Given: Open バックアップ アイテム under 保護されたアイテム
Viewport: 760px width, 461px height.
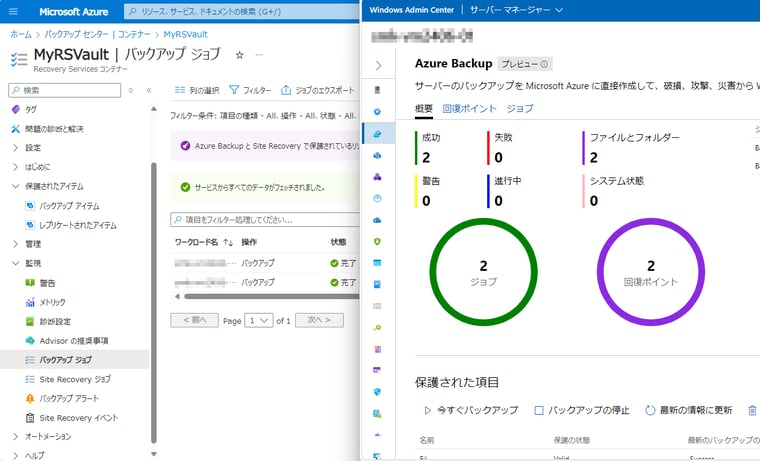Looking at the screenshot, I should tap(69, 206).
